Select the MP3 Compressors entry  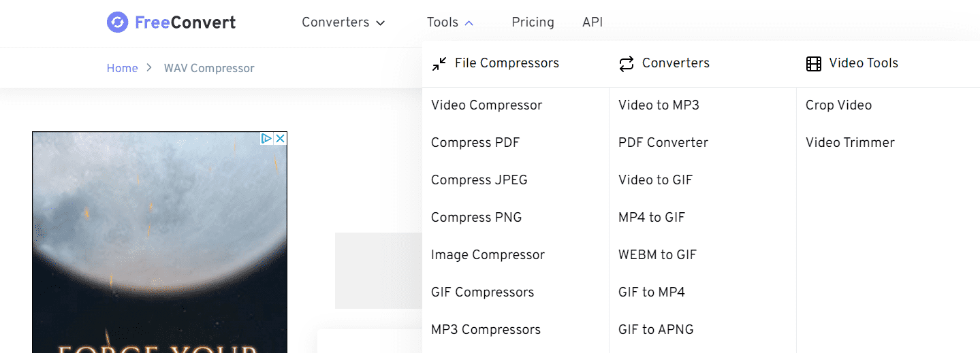(486, 330)
